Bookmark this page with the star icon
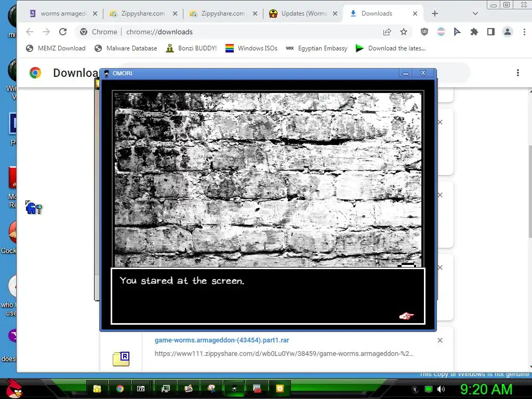The image size is (532, 399). point(403,32)
